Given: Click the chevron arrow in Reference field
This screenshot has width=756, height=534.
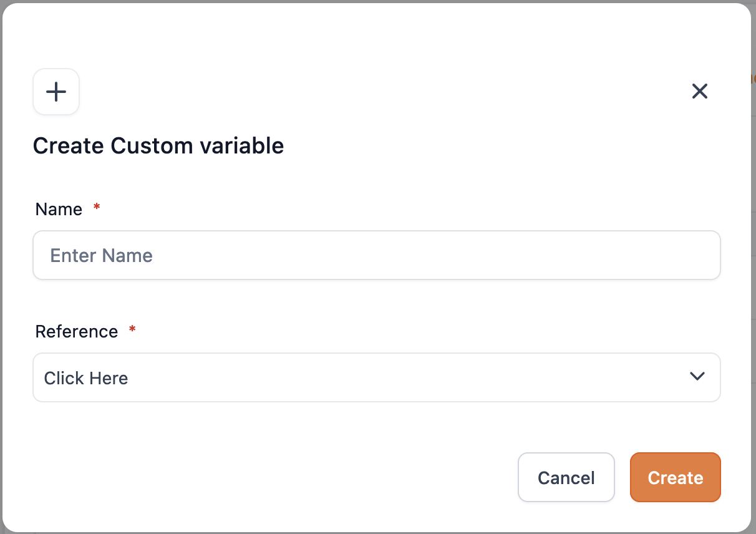Looking at the screenshot, I should click(x=697, y=377).
